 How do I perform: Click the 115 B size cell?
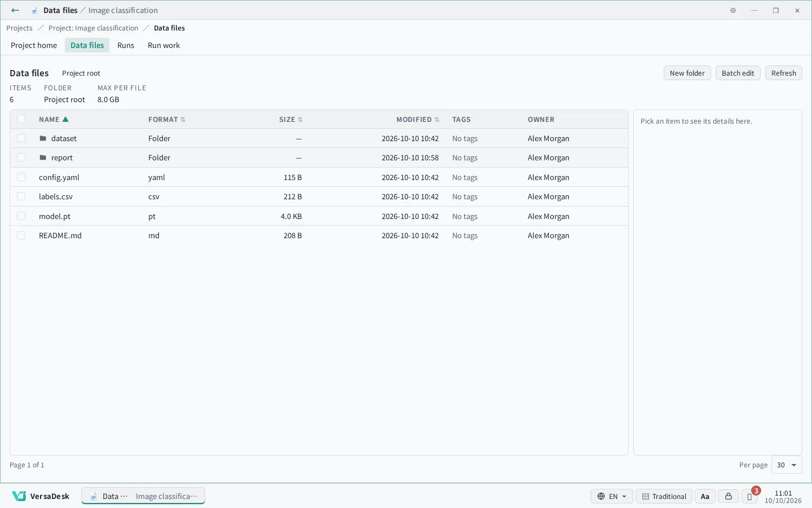293,177
